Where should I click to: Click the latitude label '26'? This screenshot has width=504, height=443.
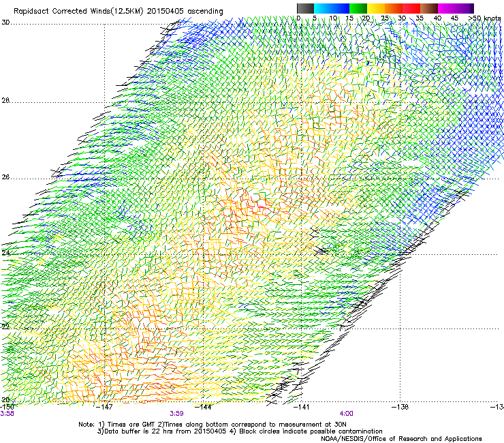(x=5, y=177)
